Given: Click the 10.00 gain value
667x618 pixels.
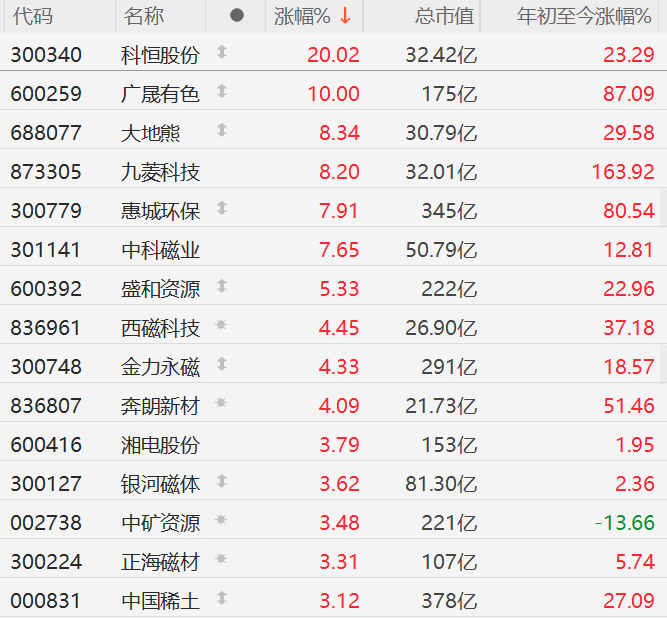Looking at the screenshot, I should click(x=334, y=94).
